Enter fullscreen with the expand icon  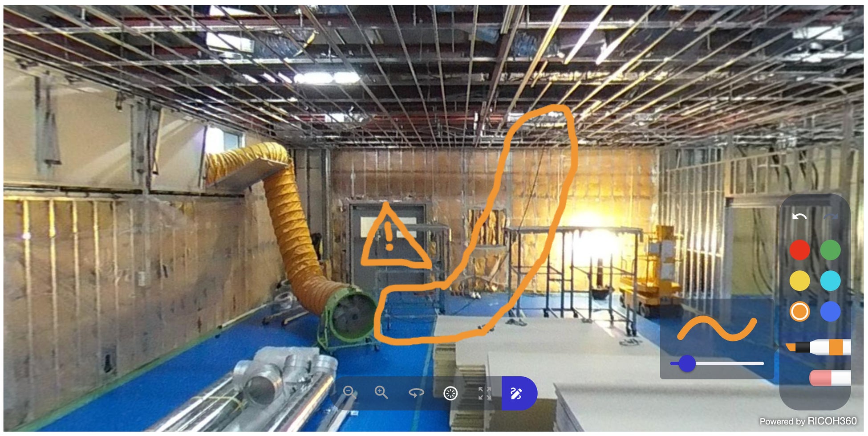[x=484, y=393]
